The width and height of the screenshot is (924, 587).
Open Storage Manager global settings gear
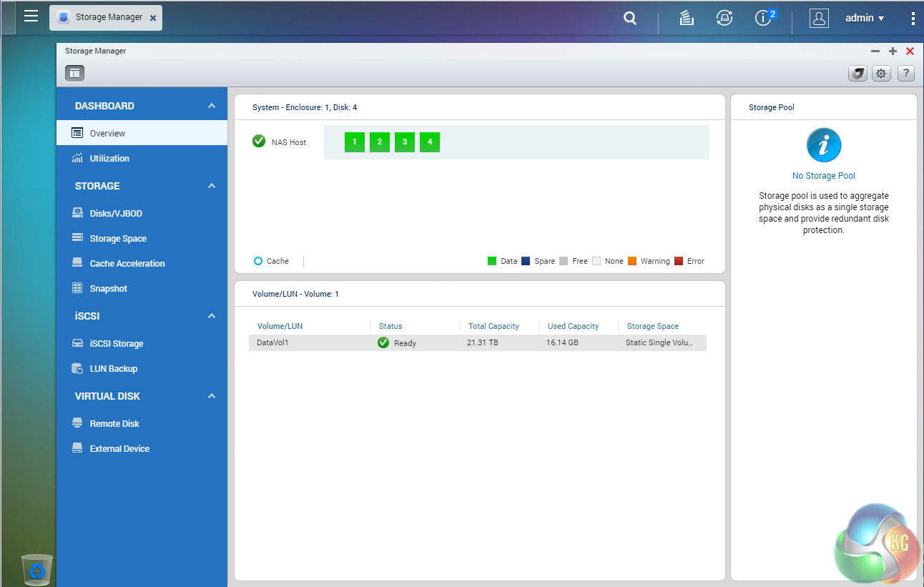tap(881, 73)
